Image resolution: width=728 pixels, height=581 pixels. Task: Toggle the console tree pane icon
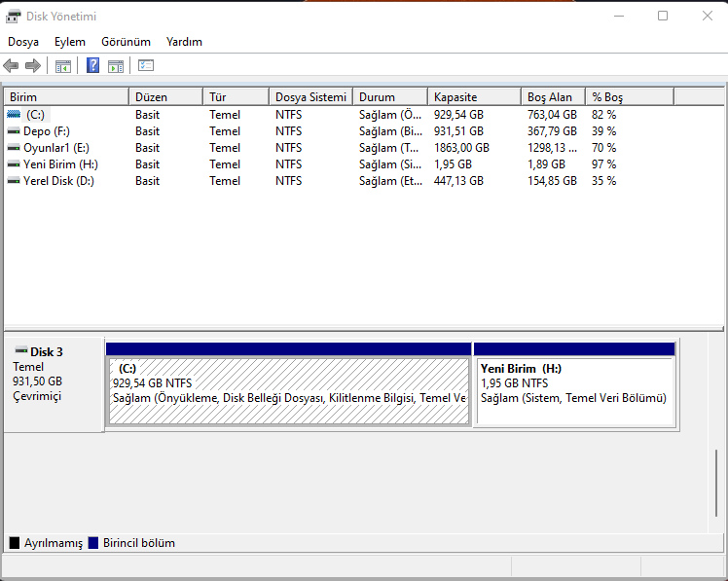[x=62, y=66]
